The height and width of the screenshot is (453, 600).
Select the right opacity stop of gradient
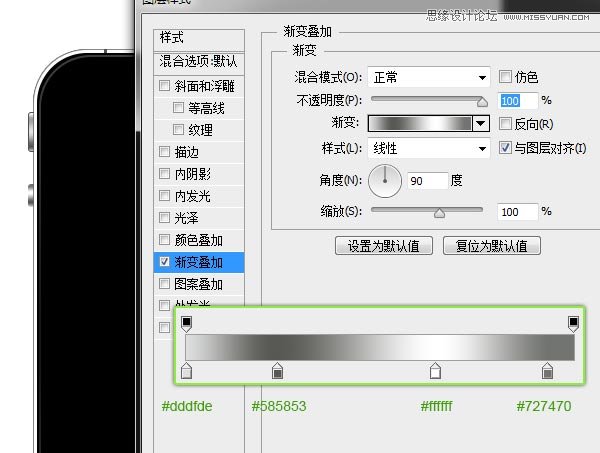573,324
